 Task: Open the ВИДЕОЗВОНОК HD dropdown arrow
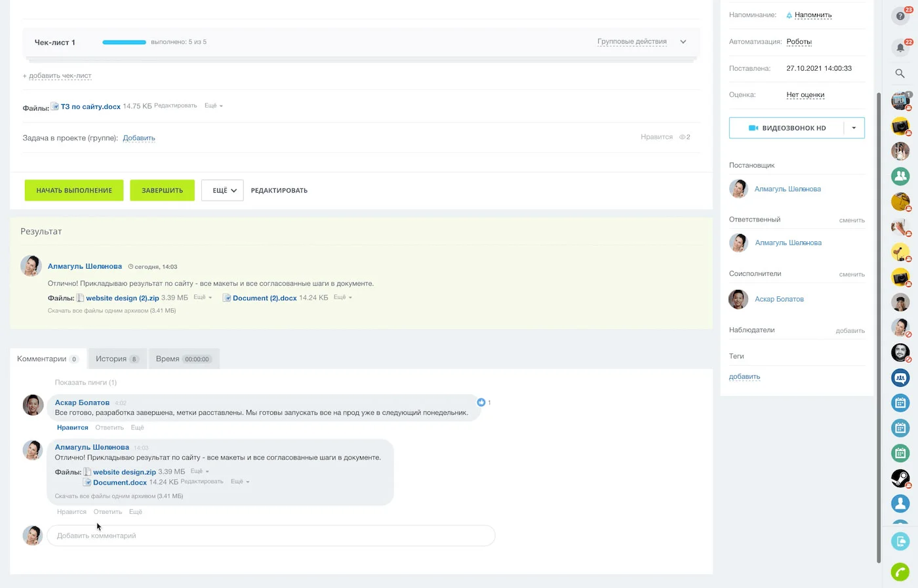854,128
